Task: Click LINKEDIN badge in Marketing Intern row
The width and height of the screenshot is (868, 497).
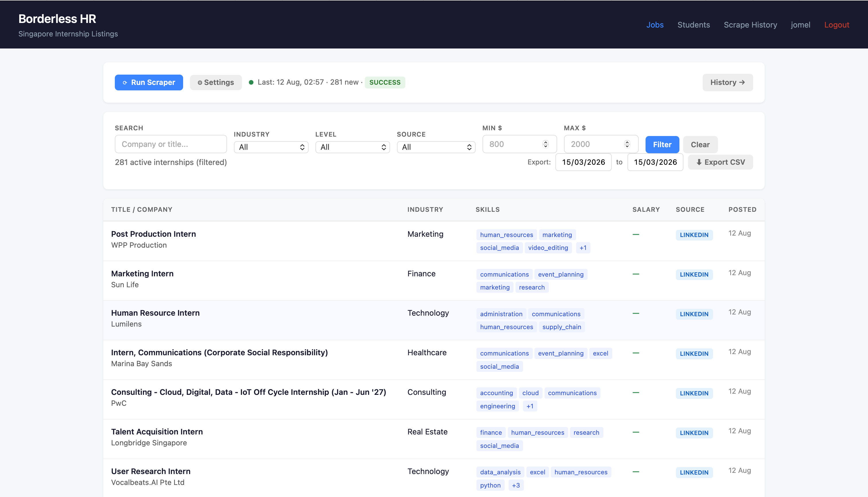Action: pos(694,274)
